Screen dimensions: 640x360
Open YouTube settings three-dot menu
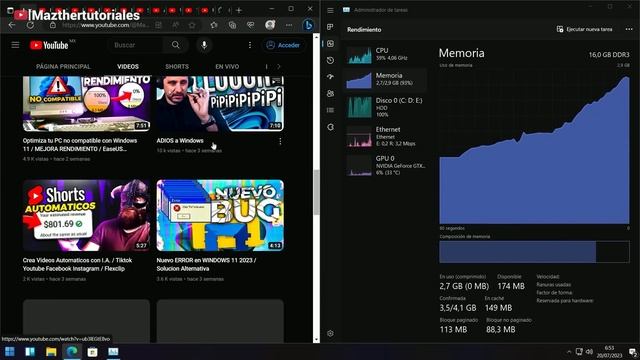pyautogui.click(x=250, y=45)
